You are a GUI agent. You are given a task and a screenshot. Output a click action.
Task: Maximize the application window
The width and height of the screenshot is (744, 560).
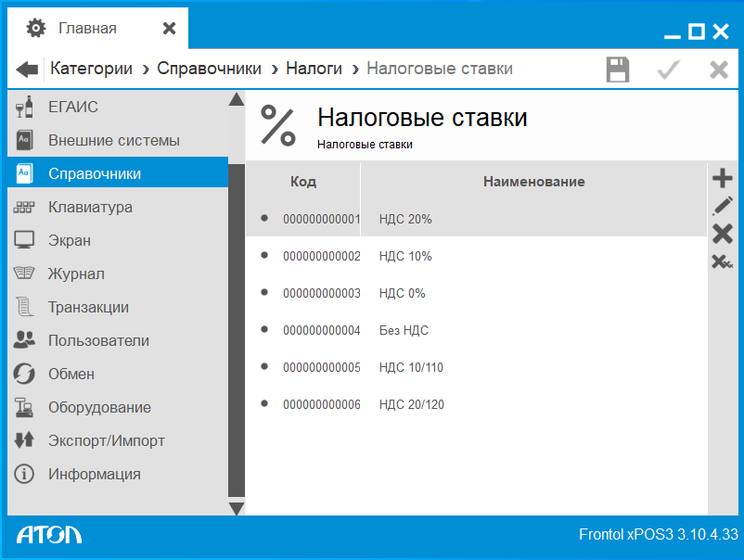(697, 32)
